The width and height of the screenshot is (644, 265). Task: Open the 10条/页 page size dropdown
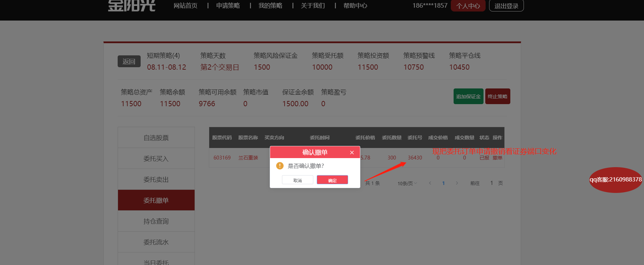[x=407, y=183]
